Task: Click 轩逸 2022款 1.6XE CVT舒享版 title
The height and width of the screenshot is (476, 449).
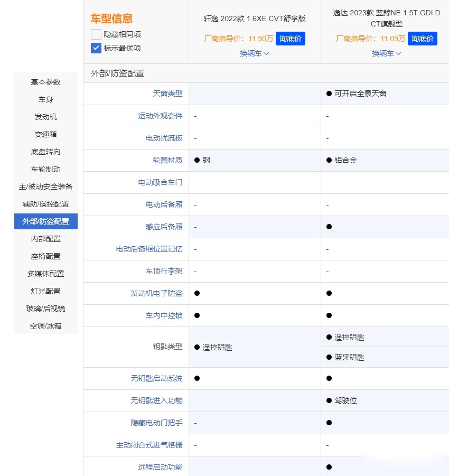Action: coord(255,18)
